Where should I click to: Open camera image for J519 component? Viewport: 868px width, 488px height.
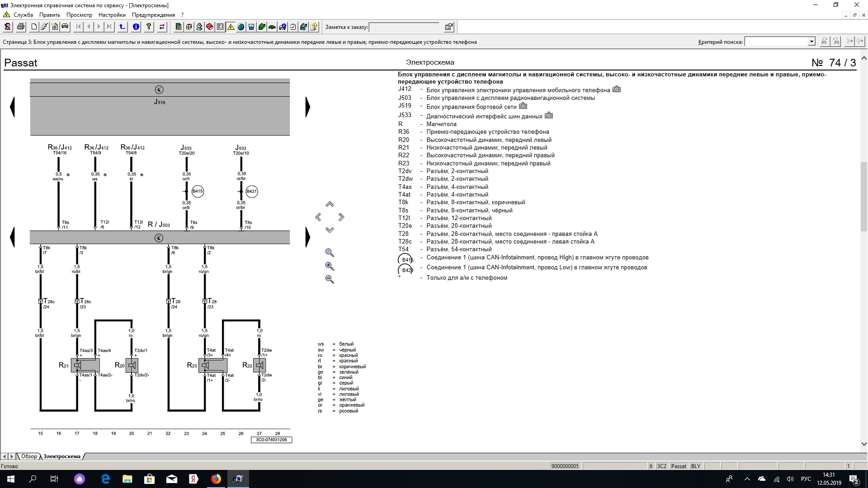click(x=523, y=106)
